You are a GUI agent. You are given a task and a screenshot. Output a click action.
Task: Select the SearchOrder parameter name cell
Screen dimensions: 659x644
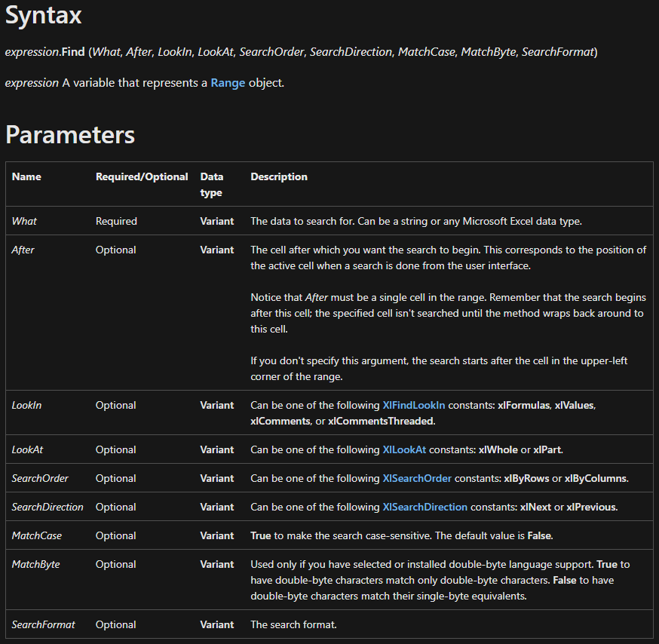pos(40,478)
